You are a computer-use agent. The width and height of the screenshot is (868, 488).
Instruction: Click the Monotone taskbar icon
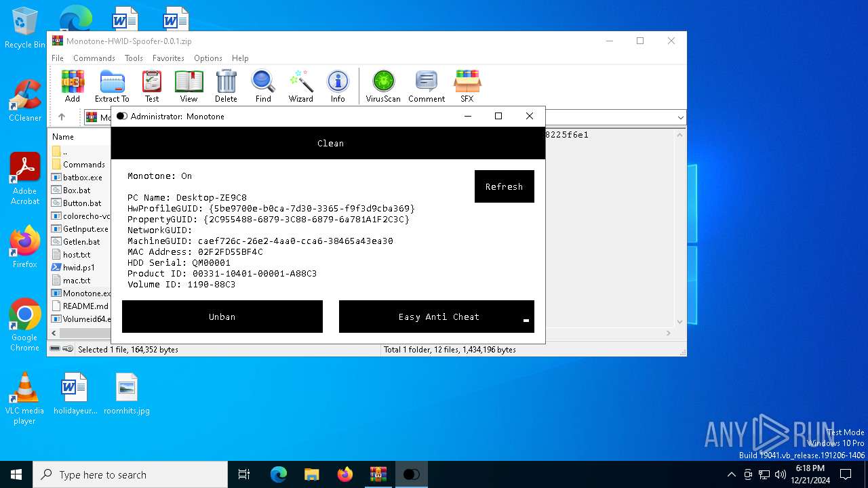(x=412, y=474)
